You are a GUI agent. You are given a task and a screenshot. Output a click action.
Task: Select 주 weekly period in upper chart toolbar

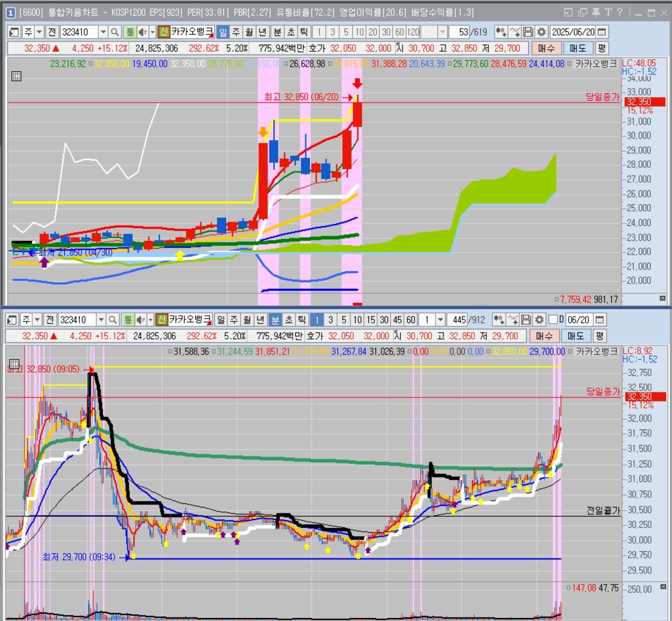[236, 32]
